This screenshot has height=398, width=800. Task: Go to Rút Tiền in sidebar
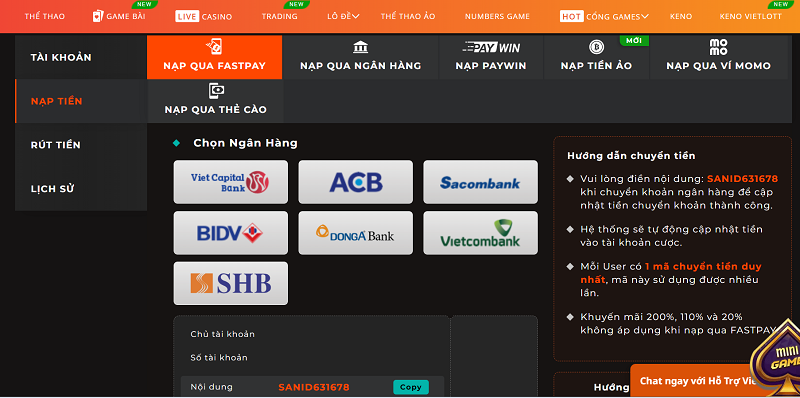click(x=56, y=145)
